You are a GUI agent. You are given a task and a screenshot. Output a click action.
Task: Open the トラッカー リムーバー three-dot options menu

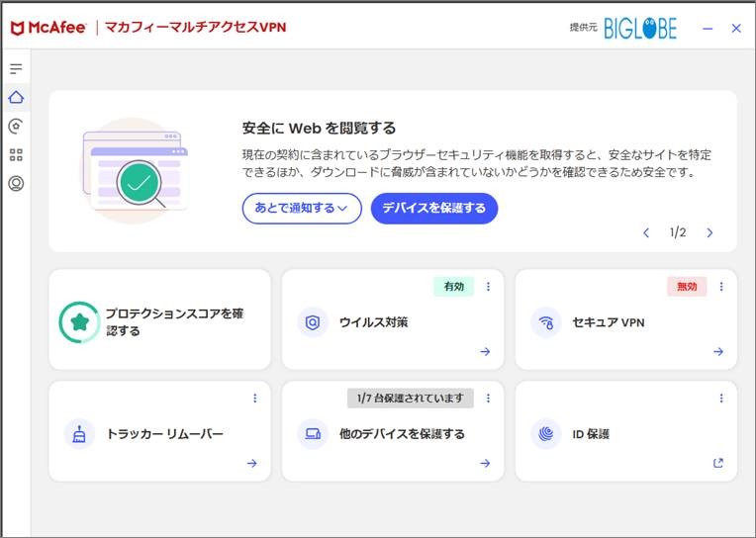(255, 398)
